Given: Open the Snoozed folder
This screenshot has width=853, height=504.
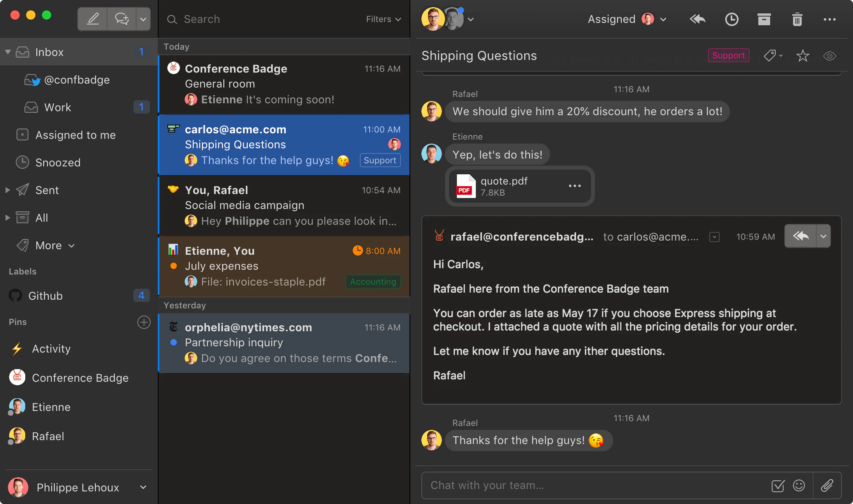Looking at the screenshot, I should [58, 162].
